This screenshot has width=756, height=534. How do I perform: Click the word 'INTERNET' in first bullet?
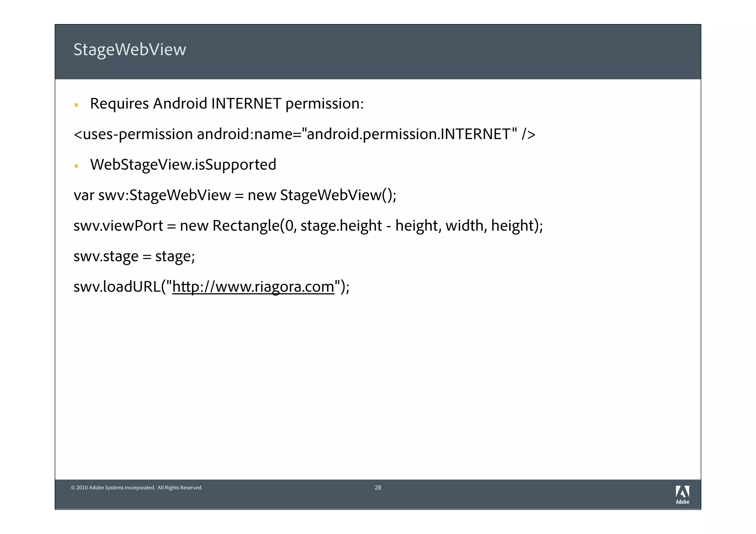246,104
